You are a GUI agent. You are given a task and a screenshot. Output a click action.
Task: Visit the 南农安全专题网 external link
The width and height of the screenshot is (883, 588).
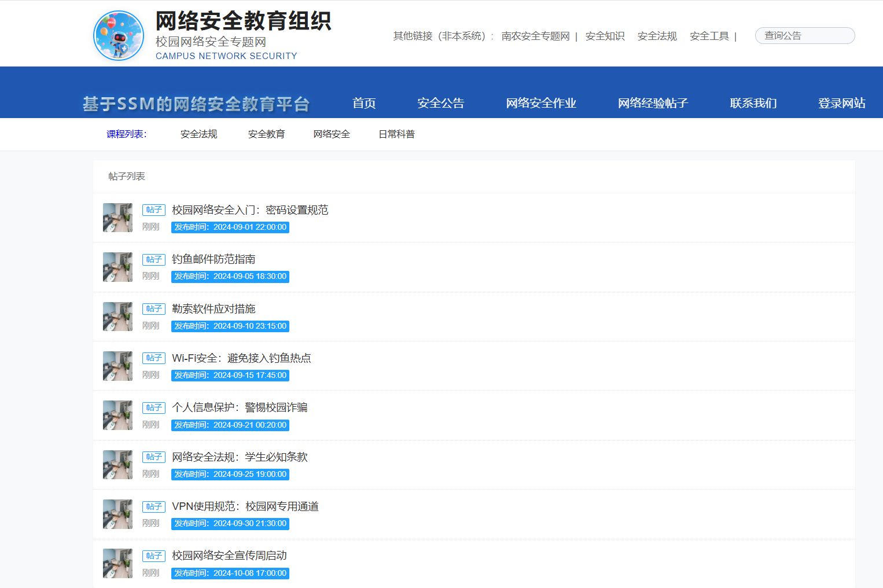click(x=535, y=36)
